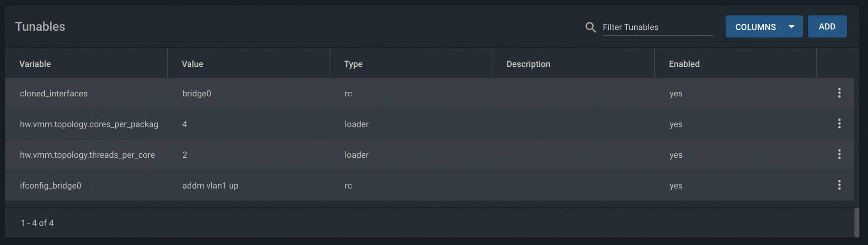Select the hw.vmm.topology.threads_per_core row

(x=429, y=155)
